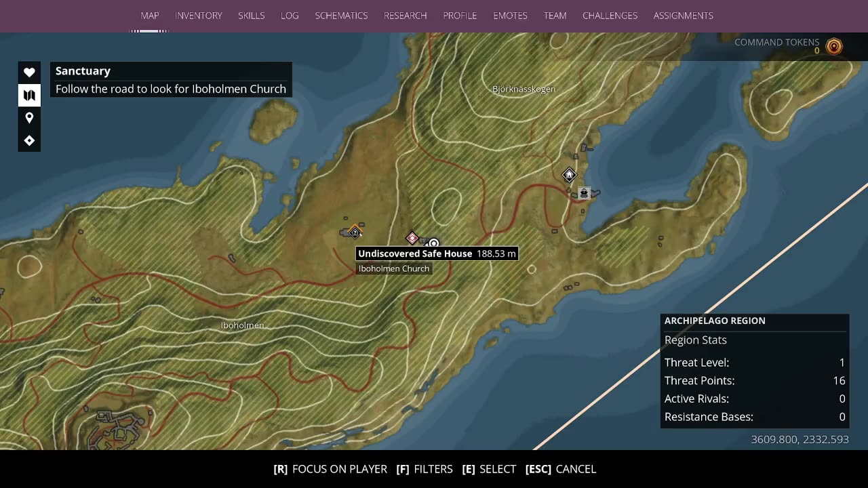Click the [F] Filters prompt
Viewport: 868px width, 488px height.
pos(425,469)
